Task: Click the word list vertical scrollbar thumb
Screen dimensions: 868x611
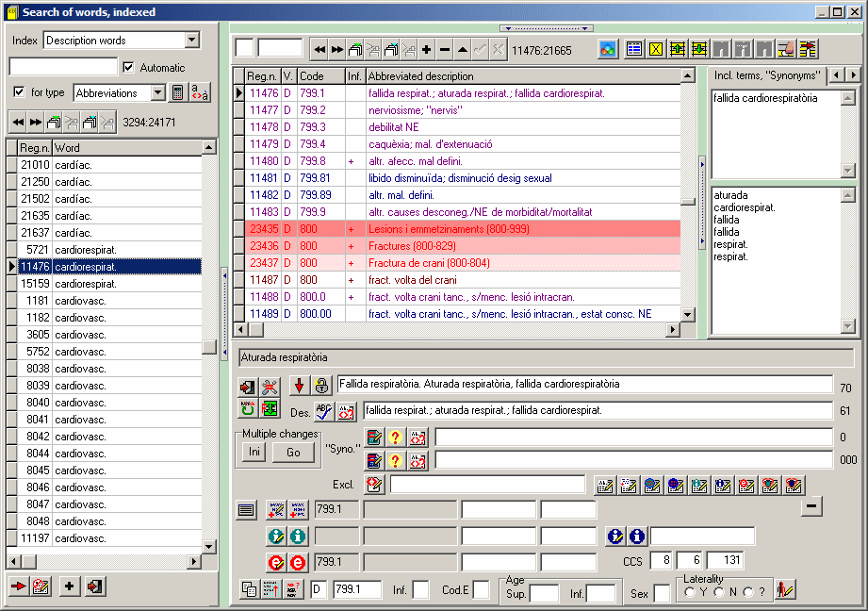Action: coord(208,347)
